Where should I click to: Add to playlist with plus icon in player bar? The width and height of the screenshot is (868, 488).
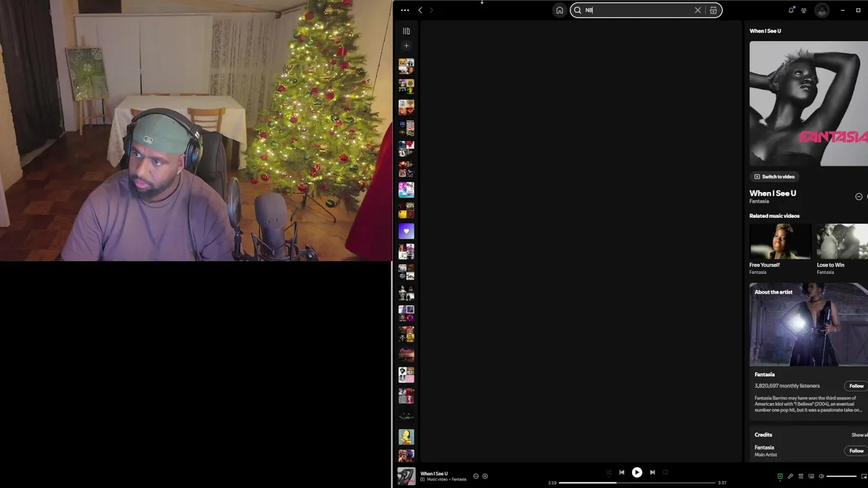click(485, 476)
